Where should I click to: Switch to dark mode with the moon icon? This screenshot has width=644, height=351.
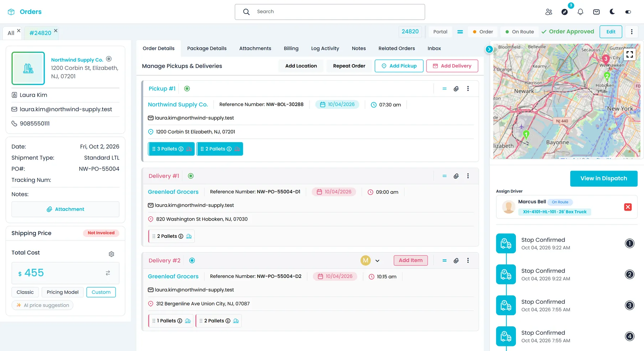612,12
